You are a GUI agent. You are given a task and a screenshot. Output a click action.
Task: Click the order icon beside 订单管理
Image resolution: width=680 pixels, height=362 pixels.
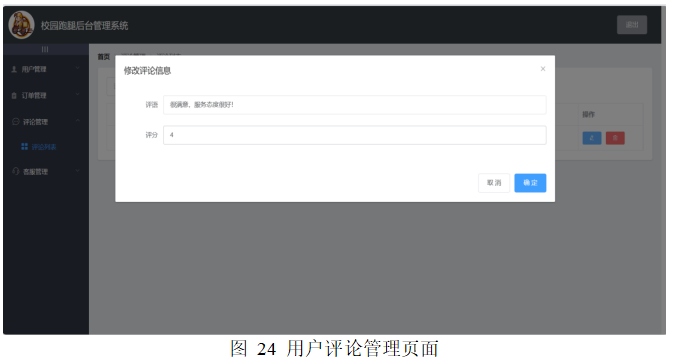coord(14,95)
